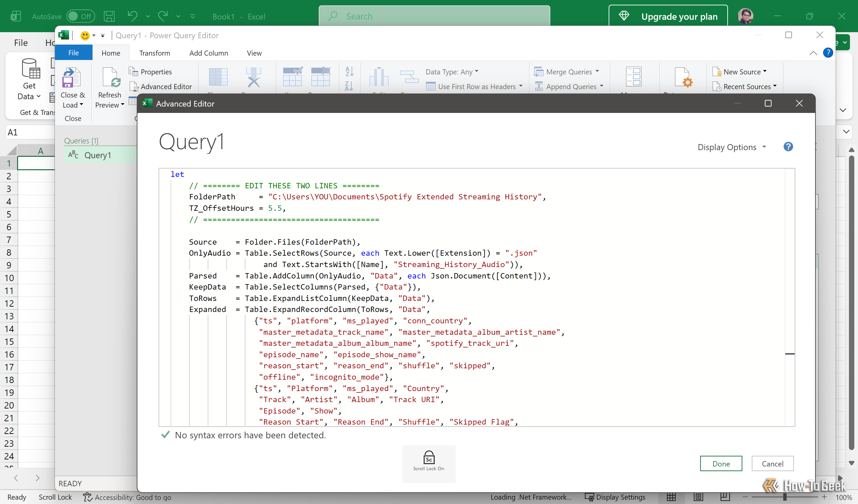Viewport: 858px width, 504px height.
Task: Click Sort Descending icon
Action: pos(349,86)
